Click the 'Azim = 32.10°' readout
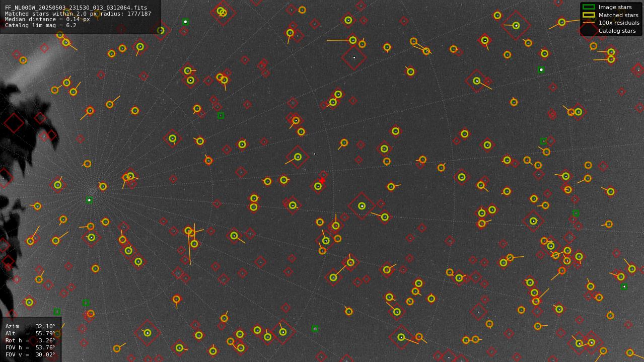 tap(30, 327)
